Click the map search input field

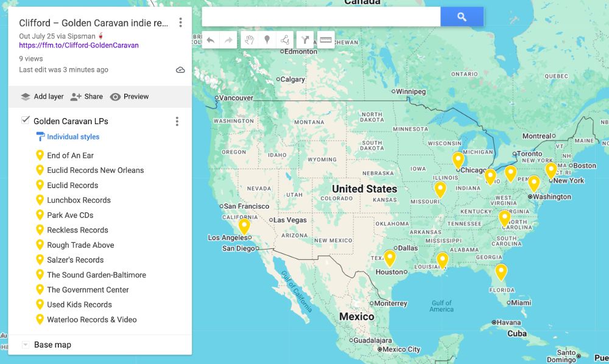pyautogui.click(x=321, y=16)
